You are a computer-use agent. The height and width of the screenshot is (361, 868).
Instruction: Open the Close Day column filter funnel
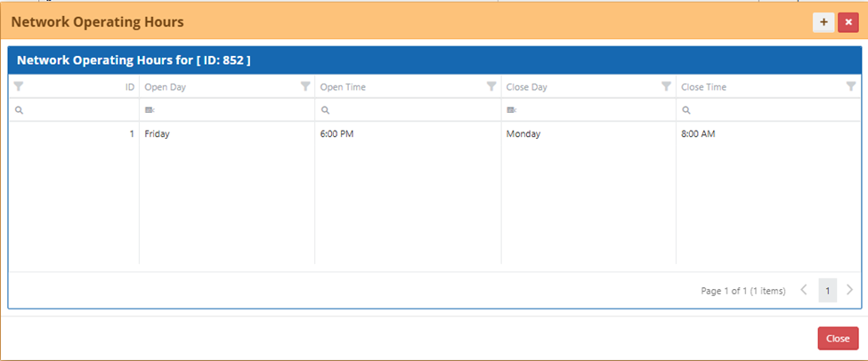[x=666, y=87]
